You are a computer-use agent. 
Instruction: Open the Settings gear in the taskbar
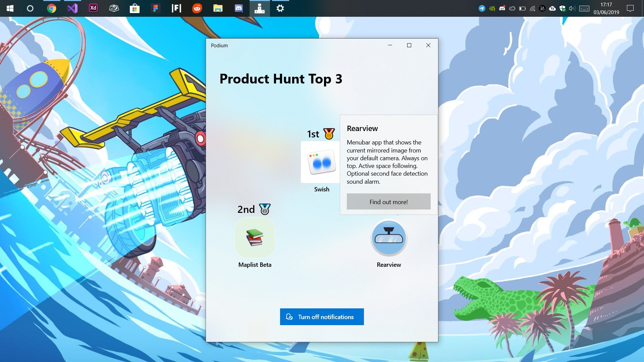coord(280,8)
